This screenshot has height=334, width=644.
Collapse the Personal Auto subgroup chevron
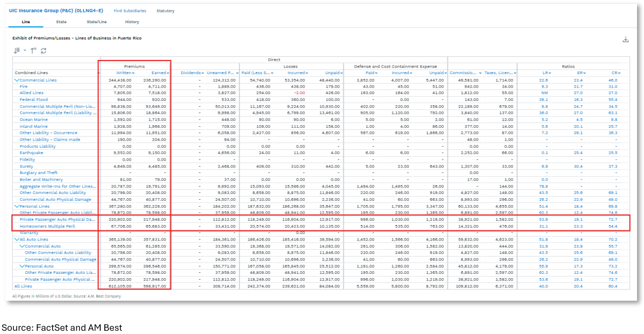22,266
